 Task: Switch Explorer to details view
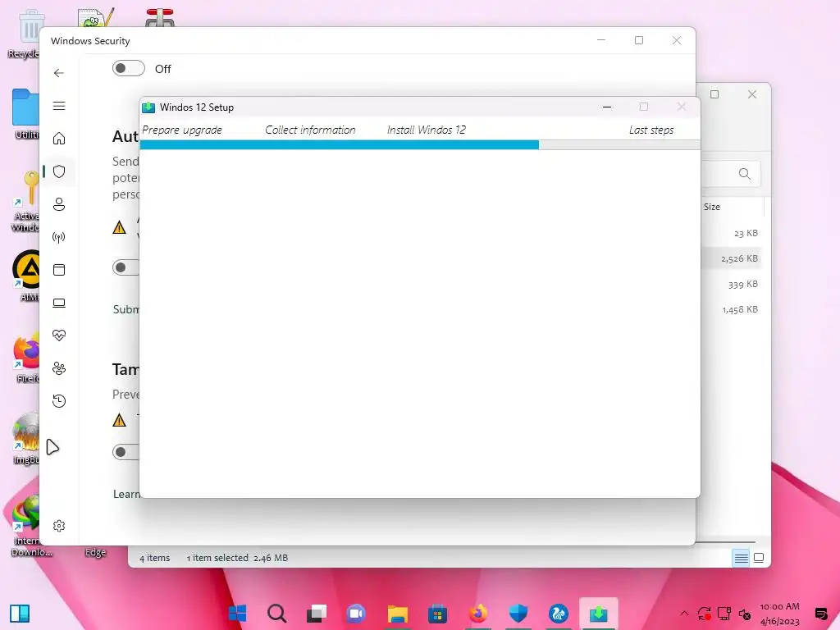pyautogui.click(x=741, y=558)
